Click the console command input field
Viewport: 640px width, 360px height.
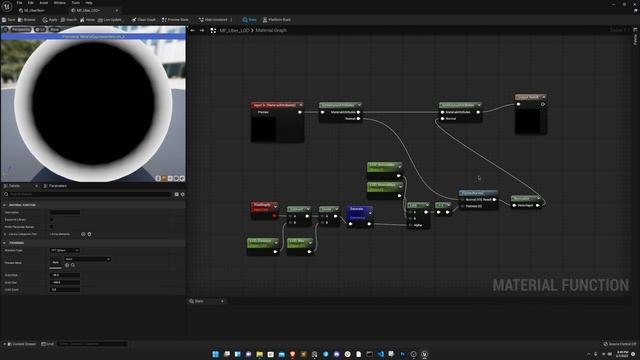92,344
